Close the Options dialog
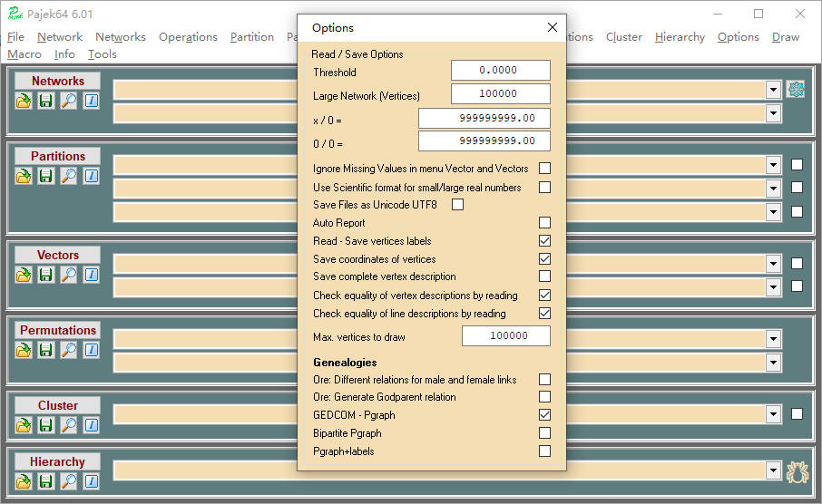The image size is (822, 504). 552,28
